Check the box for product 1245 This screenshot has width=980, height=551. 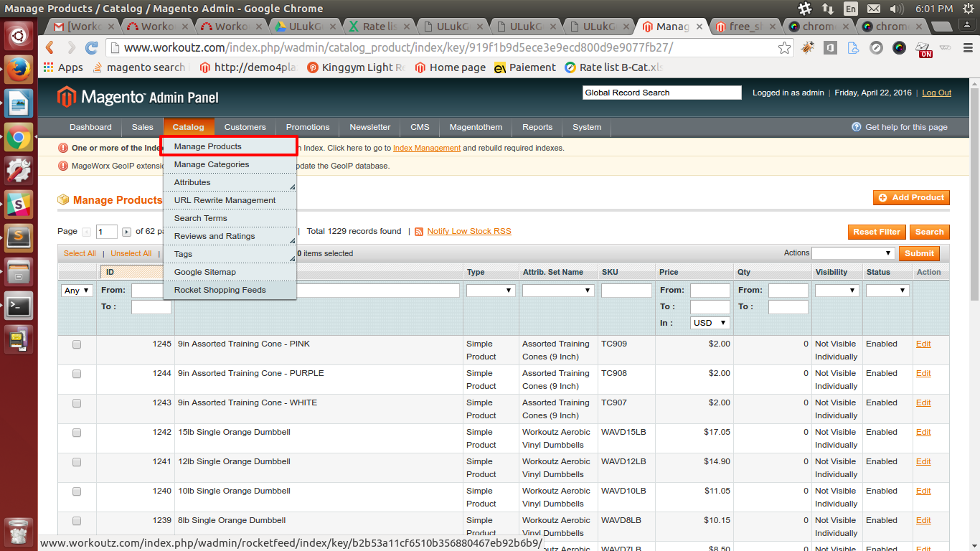coord(77,344)
